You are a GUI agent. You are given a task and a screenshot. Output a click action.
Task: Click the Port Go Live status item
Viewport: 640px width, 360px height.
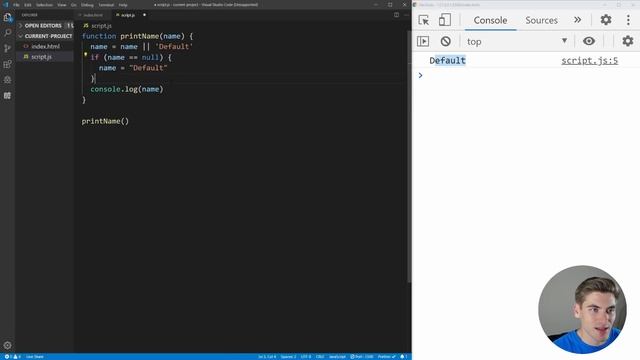click(362, 357)
